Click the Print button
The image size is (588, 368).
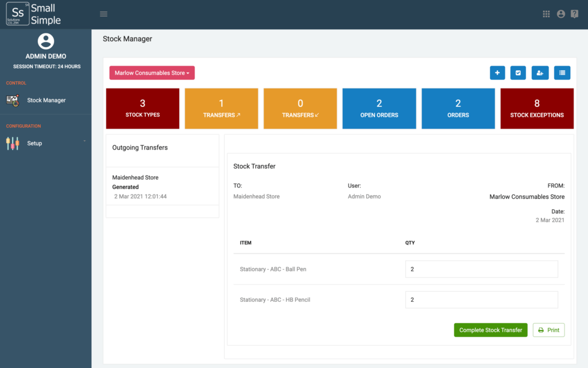(548, 330)
